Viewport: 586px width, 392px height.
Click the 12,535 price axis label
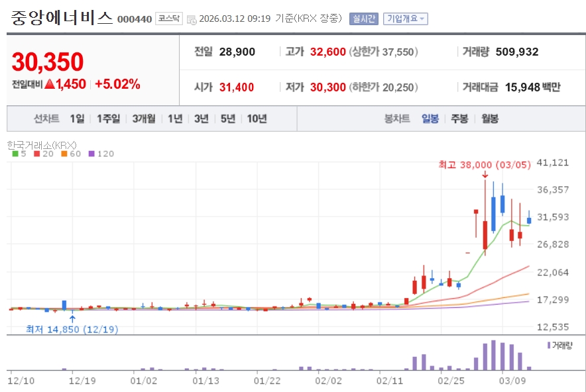pyautogui.click(x=553, y=327)
